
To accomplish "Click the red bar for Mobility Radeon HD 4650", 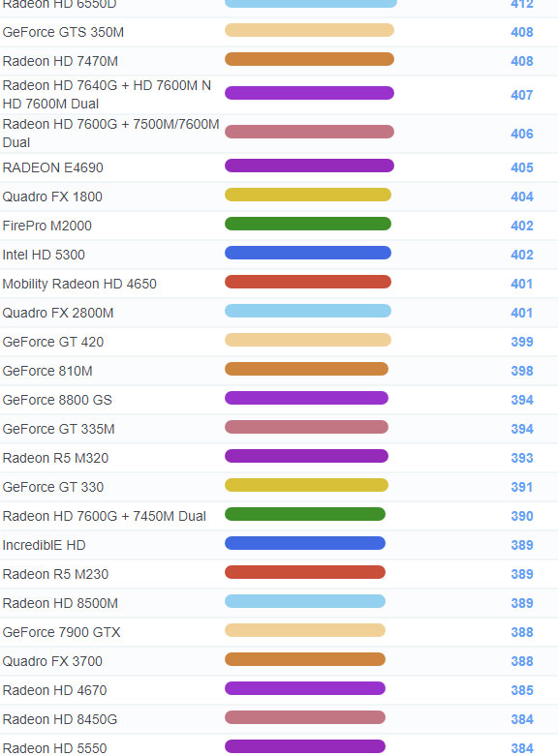I will 308,282.
